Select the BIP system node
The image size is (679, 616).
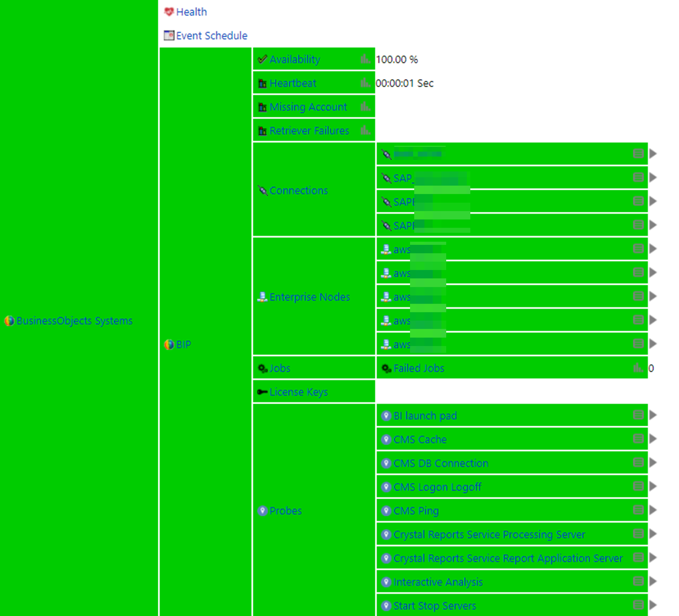tap(183, 344)
